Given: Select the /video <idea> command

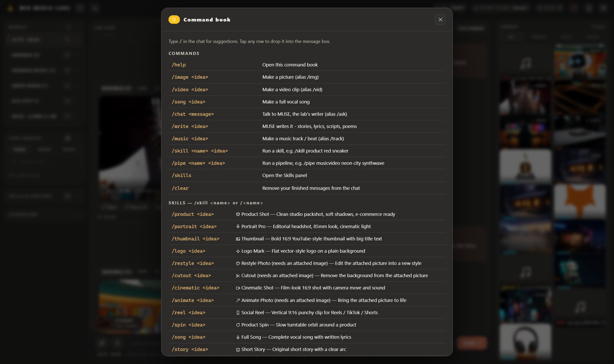Looking at the screenshot, I should pos(307,89).
